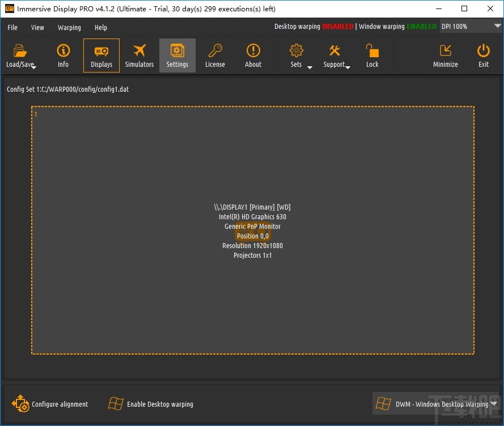
Task: Click the Configure alignment button label
Action: [60, 404]
